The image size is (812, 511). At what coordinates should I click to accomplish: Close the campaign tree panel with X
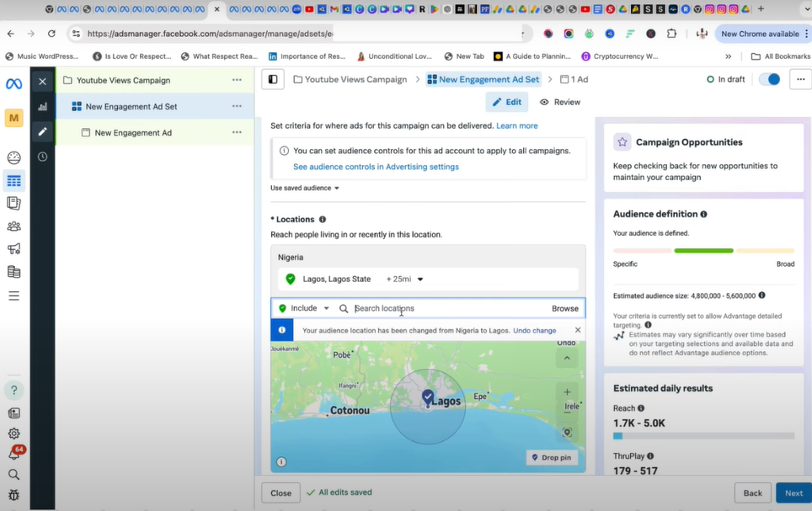(42, 82)
